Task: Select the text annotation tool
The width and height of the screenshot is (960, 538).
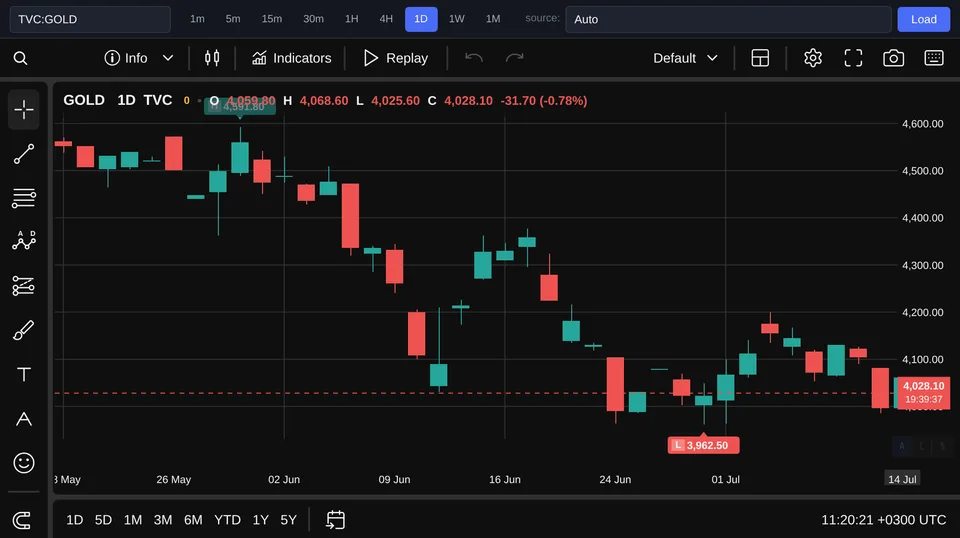Action: [x=24, y=375]
